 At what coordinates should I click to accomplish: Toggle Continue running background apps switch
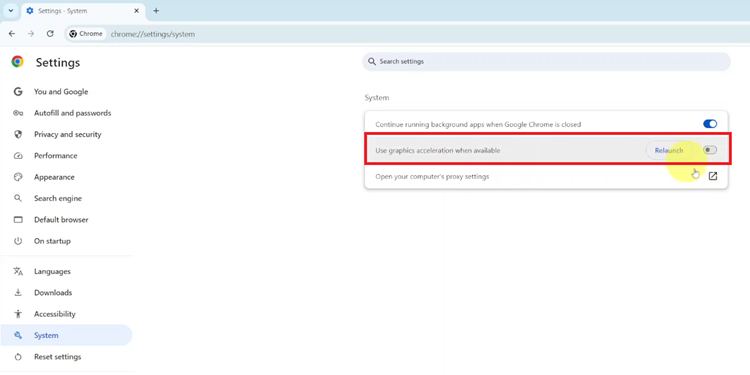coord(710,124)
